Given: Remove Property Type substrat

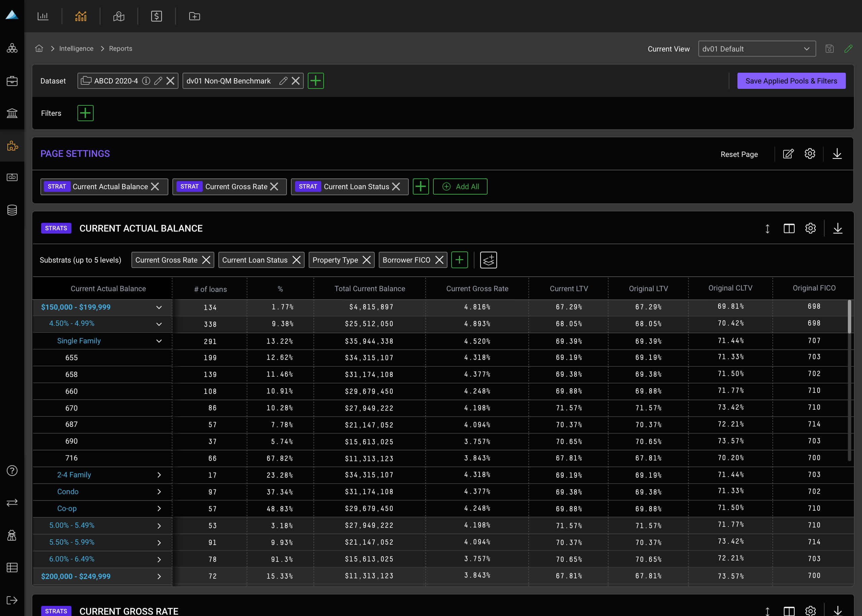Looking at the screenshot, I should [x=366, y=260].
